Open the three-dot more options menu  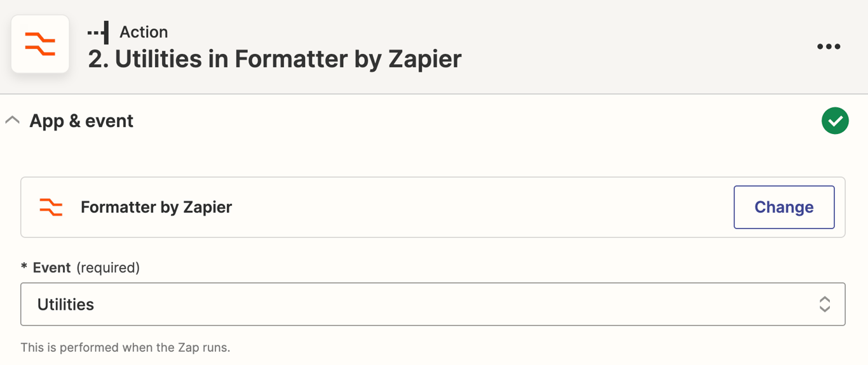click(x=829, y=46)
